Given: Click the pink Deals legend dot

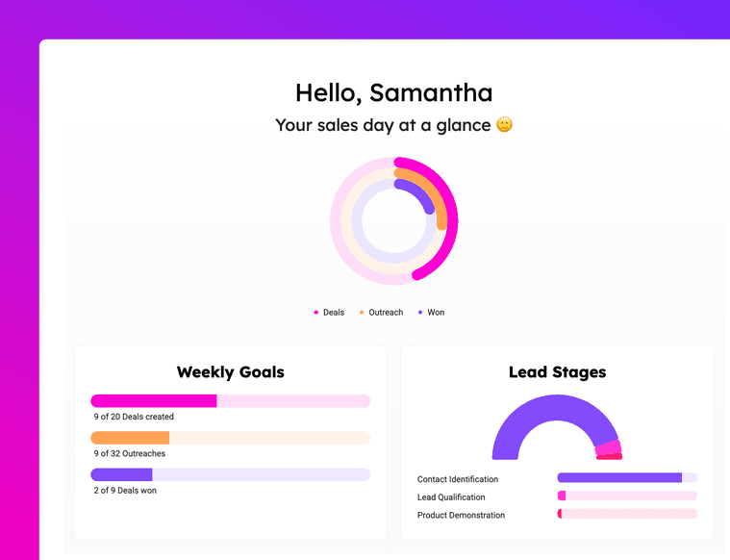Looking at the screenshot, I should pyautogui.click(x=316, y=313).
